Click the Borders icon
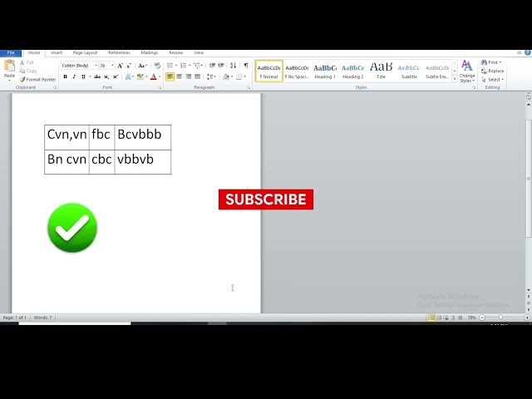 [239, 76]
